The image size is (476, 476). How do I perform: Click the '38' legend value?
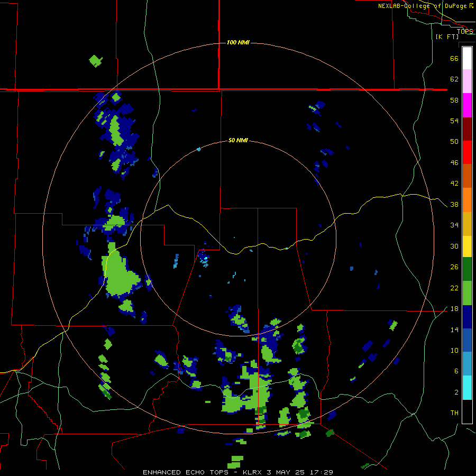click(454, 205)
